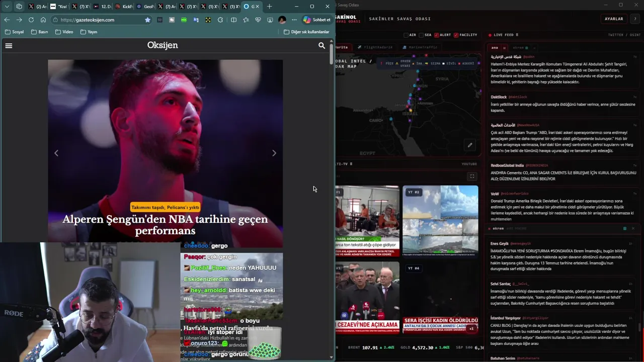Click the TWITTER / OSINT label

pyautogui.click(x=624, y=35)
